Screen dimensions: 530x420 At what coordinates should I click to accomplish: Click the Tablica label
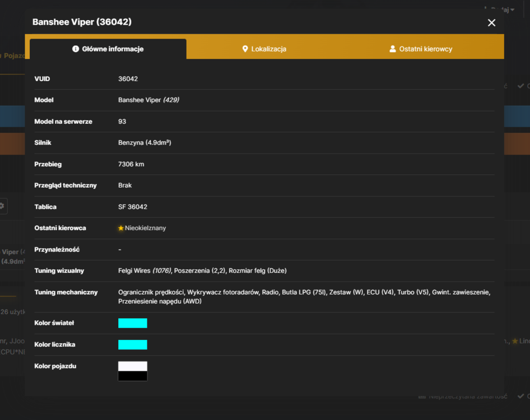[45, 207]
